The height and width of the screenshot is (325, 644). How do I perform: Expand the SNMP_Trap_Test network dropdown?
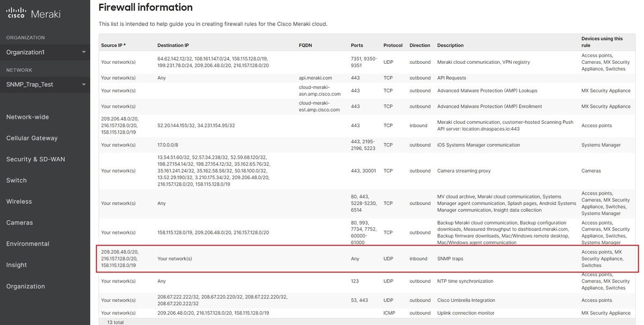[x=84, y=85]
